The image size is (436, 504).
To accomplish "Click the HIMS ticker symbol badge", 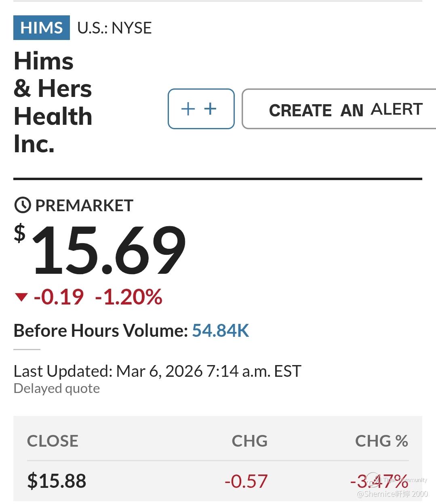I will 41,28.
